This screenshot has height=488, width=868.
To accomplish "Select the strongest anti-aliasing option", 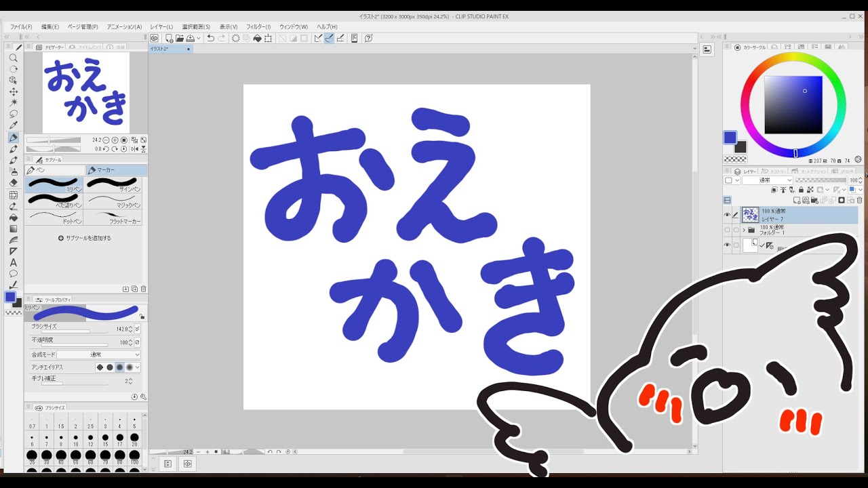I will 130,367.
